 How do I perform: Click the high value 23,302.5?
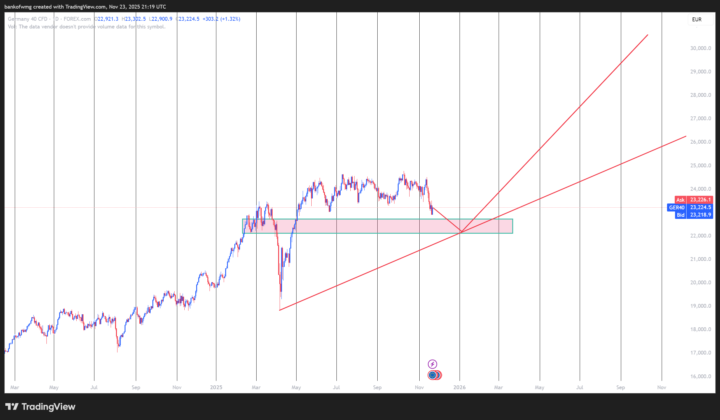134,19
